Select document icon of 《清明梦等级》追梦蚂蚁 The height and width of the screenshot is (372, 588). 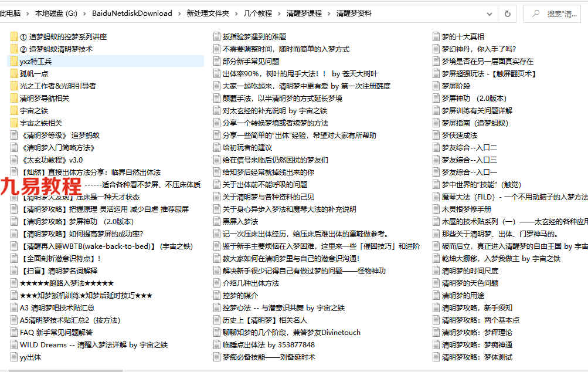click(14, 136)
